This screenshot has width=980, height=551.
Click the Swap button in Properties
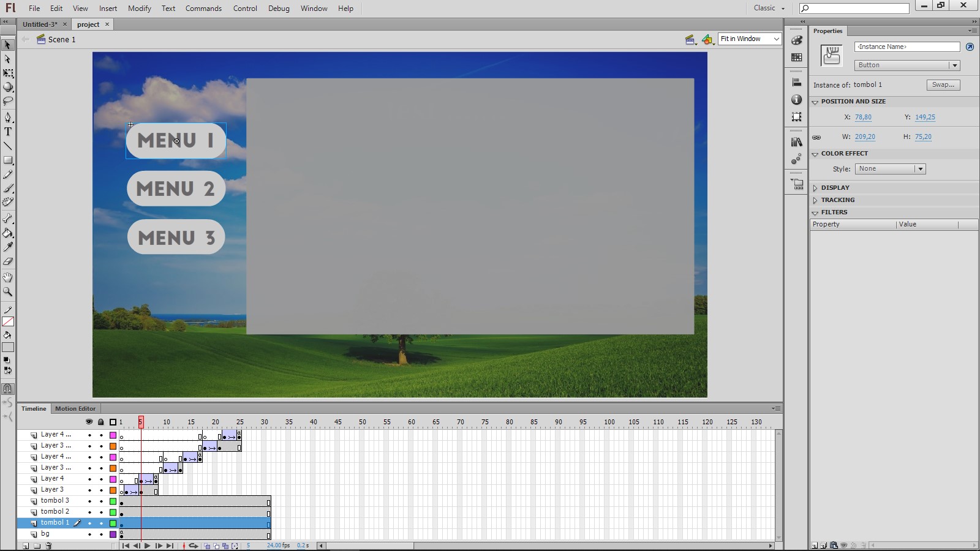coord(943,84)
